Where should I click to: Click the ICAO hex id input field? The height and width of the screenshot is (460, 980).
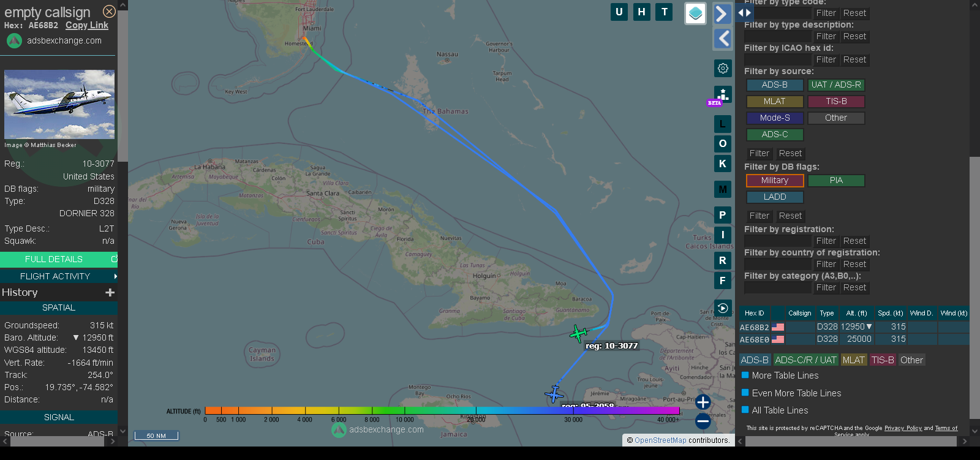pyautogui.click(x=777, y=59)
